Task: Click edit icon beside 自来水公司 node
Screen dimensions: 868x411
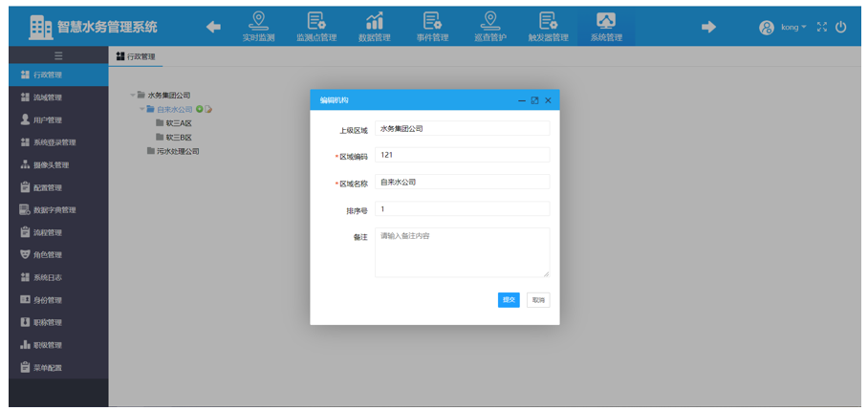Action: (208, 109)
